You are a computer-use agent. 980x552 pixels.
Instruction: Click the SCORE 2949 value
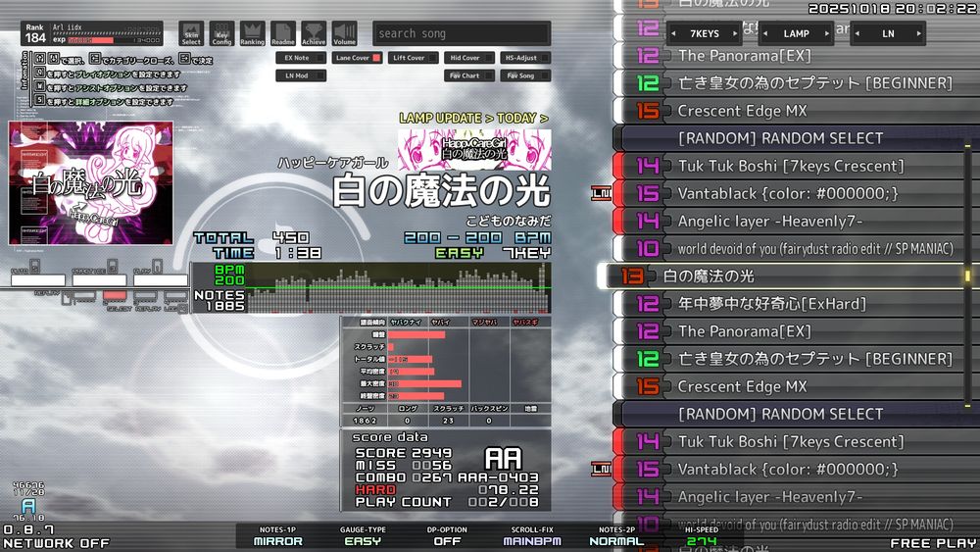(431, 453)
